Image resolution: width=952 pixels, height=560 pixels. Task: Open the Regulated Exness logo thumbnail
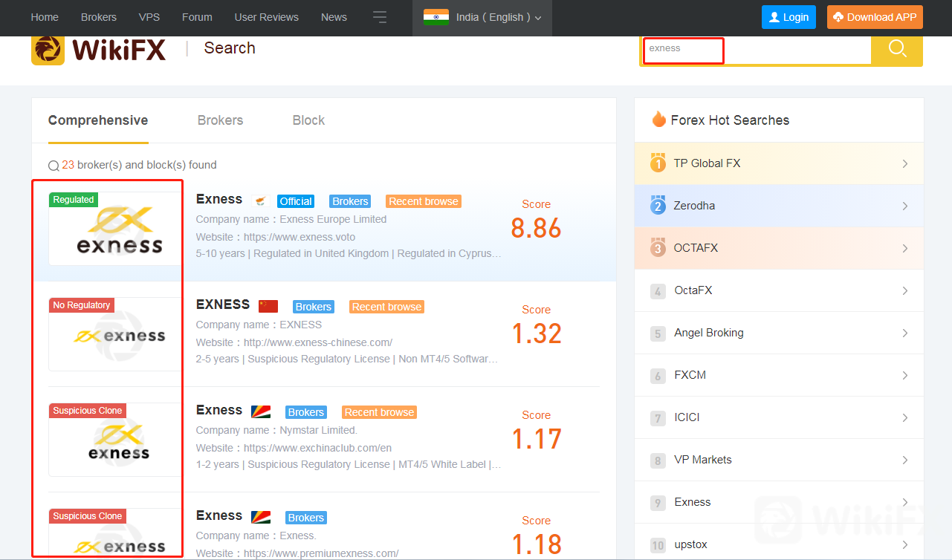115,229
